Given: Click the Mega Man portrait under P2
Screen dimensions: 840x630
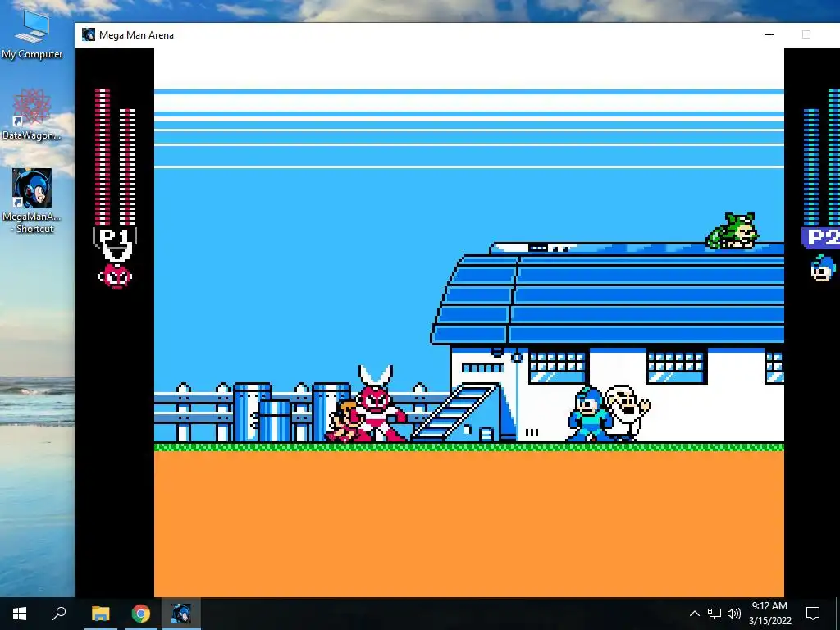Looking at the screenshot, I should click(x=823, y=269).
